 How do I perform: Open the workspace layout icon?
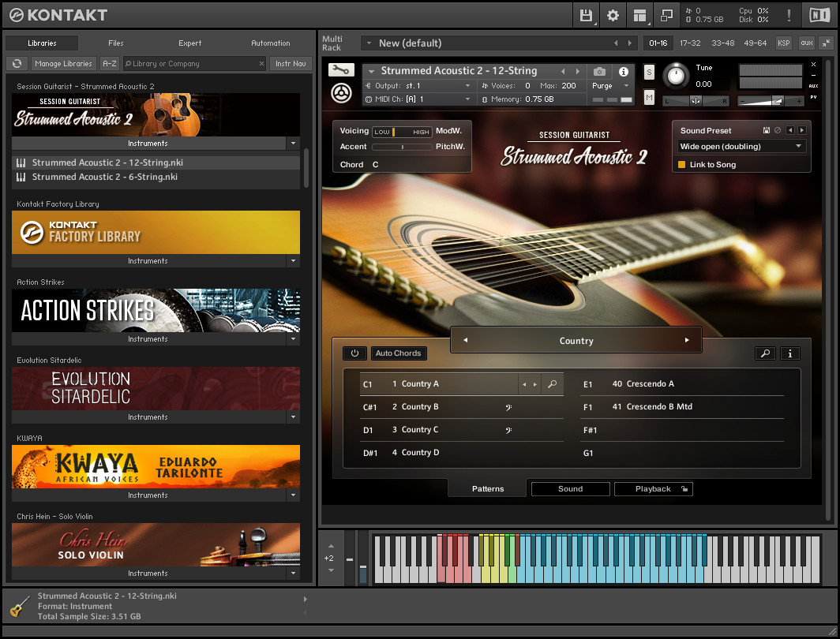pos(639,15)
